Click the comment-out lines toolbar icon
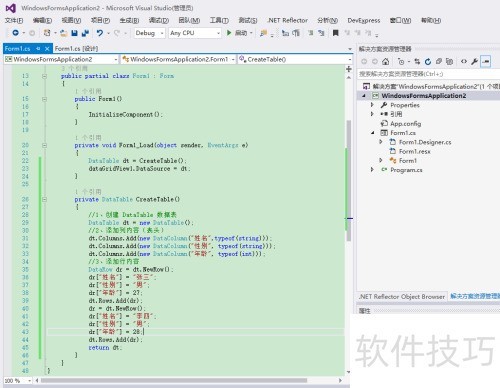Viewport: 500px width, 388px height. pos(310,33)
